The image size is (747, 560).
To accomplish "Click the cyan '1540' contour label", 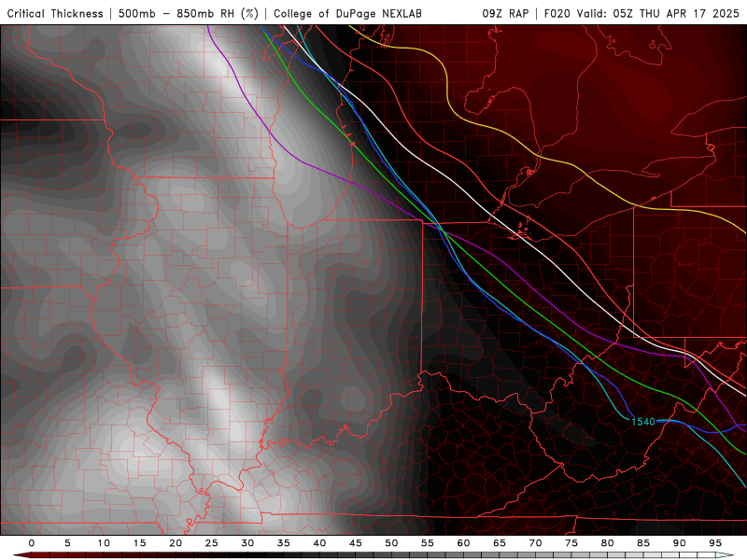I will [643, 422].
